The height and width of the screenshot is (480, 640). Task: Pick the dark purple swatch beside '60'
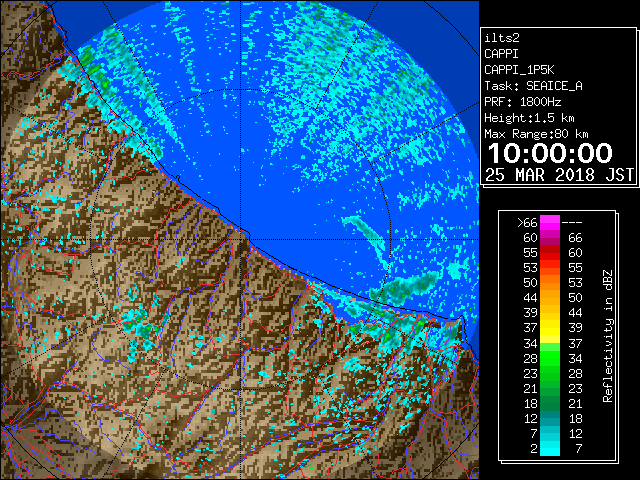[x=550, y=238]
